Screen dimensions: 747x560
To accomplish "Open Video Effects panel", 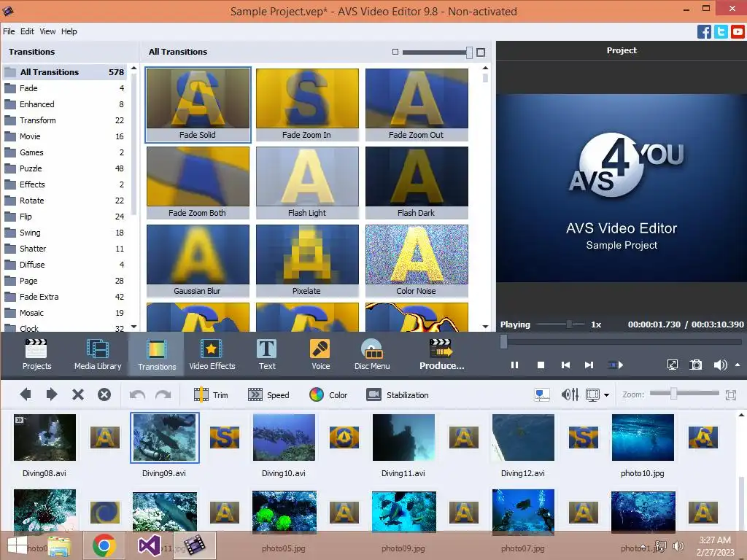I will [212, 354].
